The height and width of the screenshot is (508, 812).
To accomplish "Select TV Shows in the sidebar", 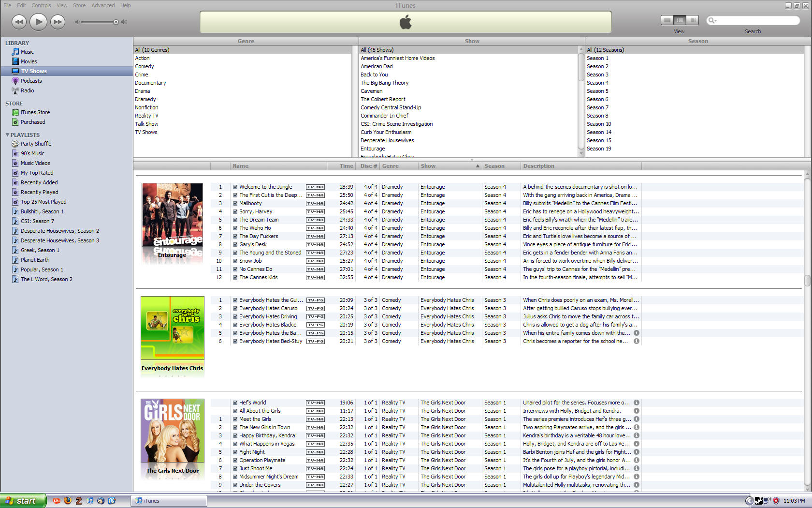I will (67, 71).
